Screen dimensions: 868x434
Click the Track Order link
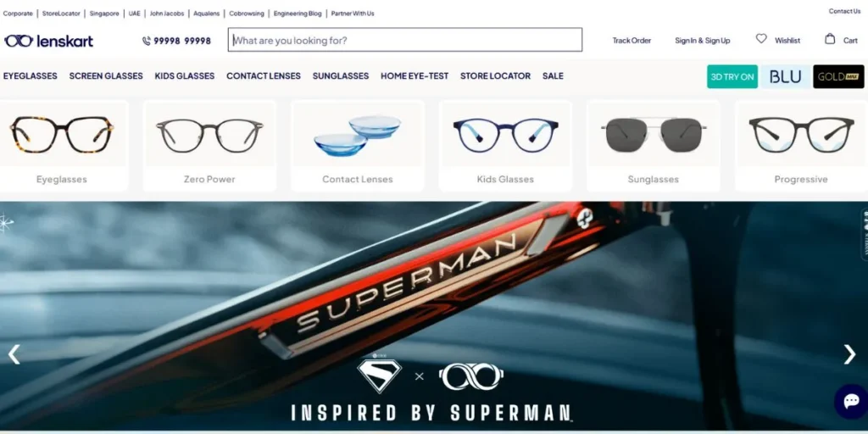coord(632,41)
